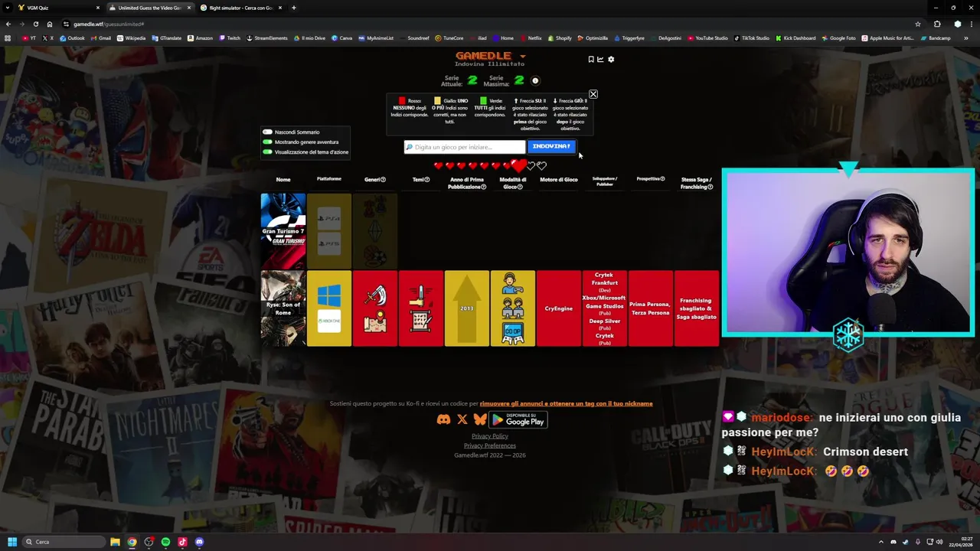Reload the page
The width and height of the screenshot is (980, 551).
(35, 24)
